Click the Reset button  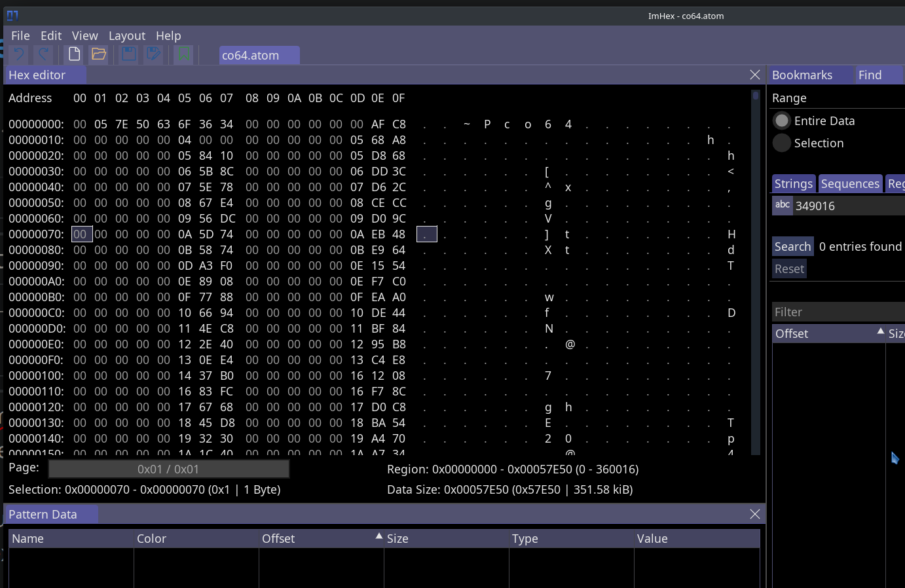[x=789, y=268]
